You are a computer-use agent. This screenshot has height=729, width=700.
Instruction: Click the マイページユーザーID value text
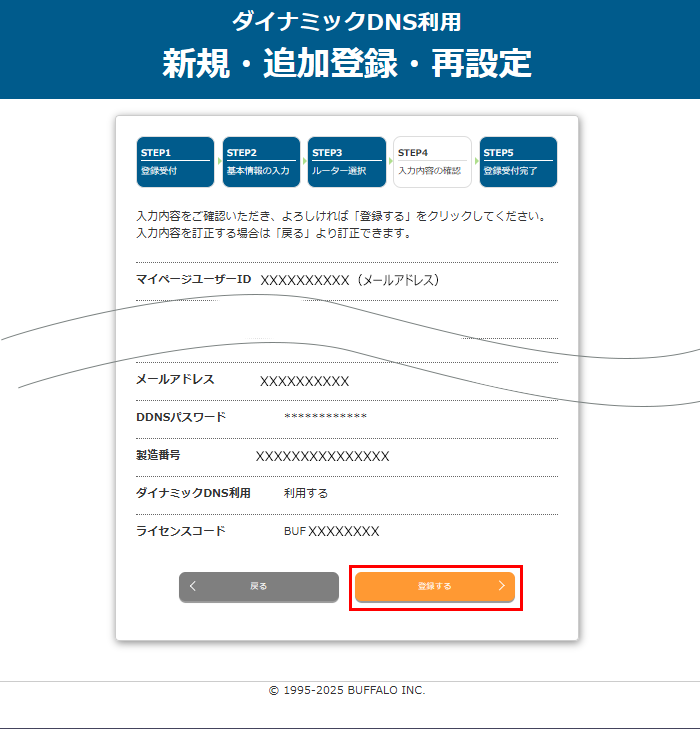point(350,281)
